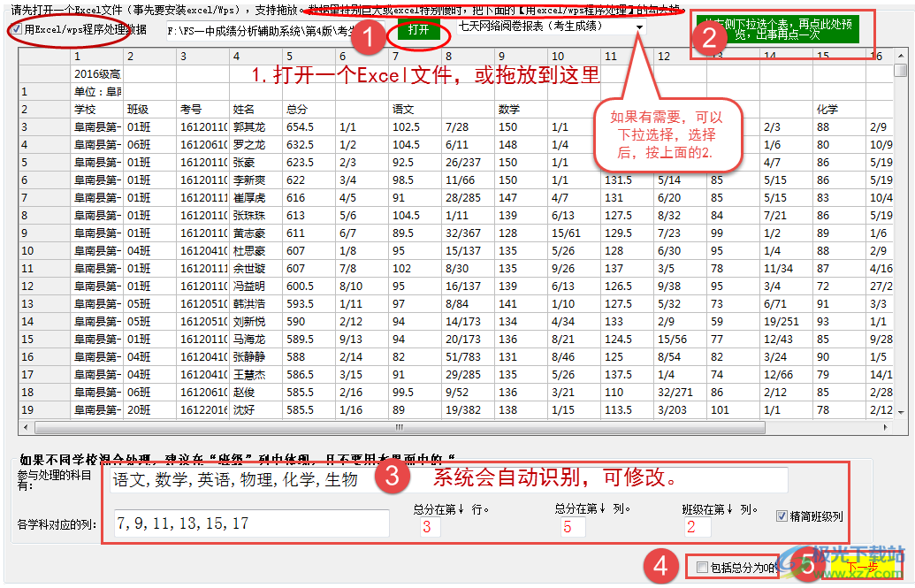Viewport: 915px width, 588px height.
Task: Open the 七天网络阅卷报表 sheet dropdown
Action: pyautogui.click(x=639, y=27)
